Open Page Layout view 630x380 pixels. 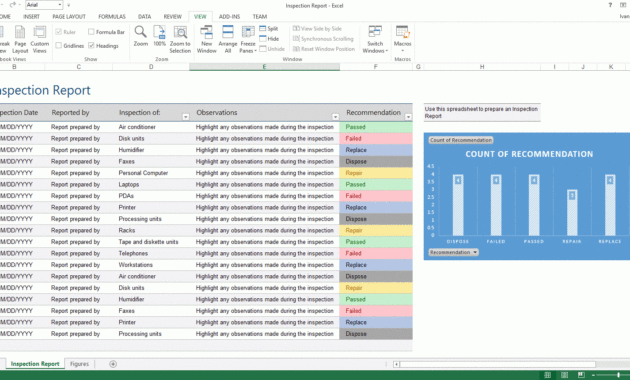click(20, 39)
